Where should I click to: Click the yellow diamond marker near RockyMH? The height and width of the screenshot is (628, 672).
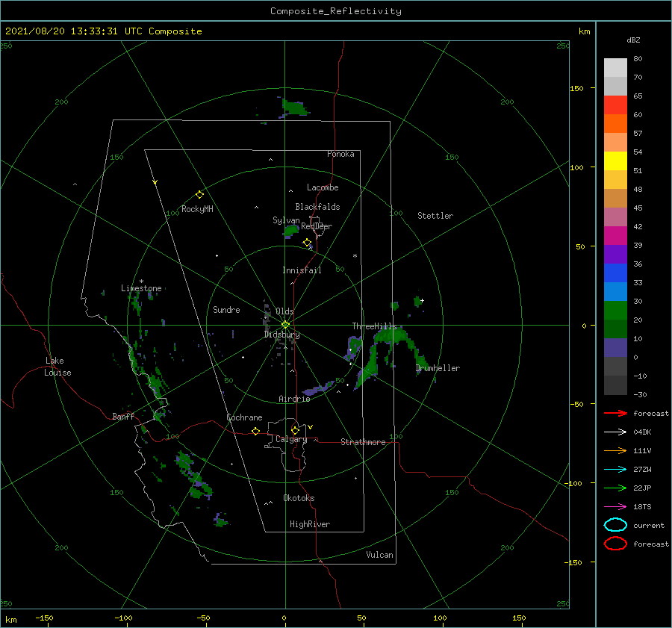[x=199, y=195]
